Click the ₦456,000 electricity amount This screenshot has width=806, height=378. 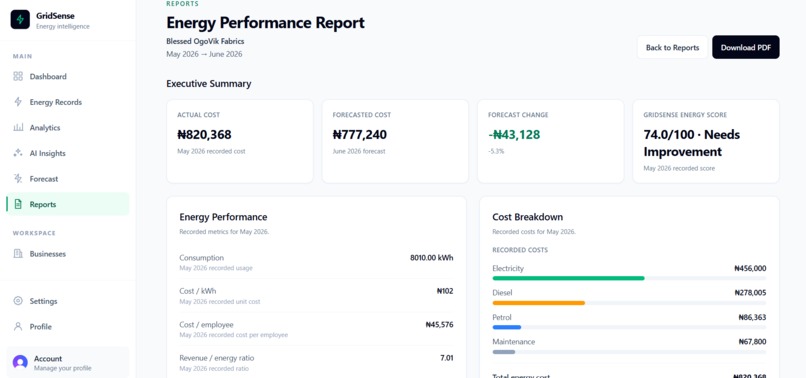click(x=750, y=268)
